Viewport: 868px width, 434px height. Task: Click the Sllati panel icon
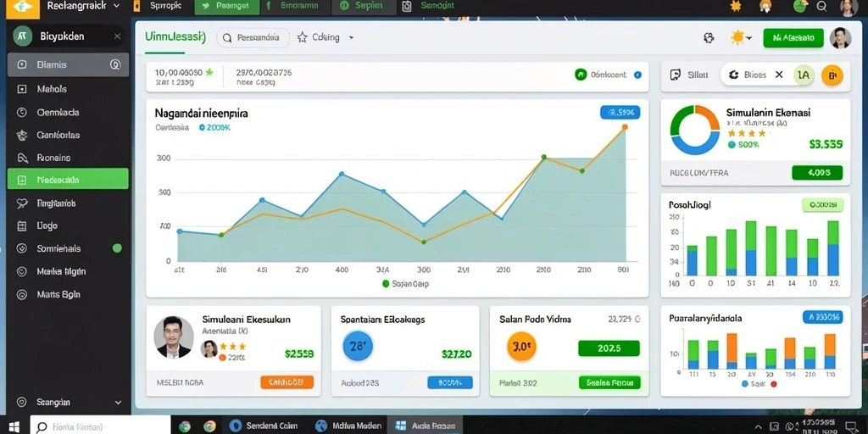coord(676,75)
